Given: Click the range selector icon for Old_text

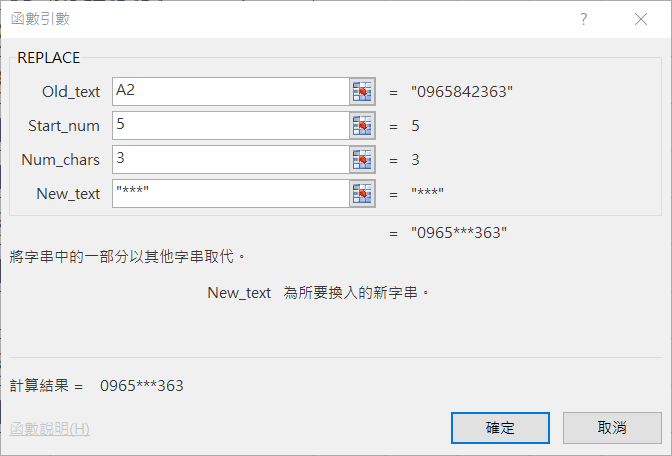Looking at the screenshot, I should [x=362, y=92].
